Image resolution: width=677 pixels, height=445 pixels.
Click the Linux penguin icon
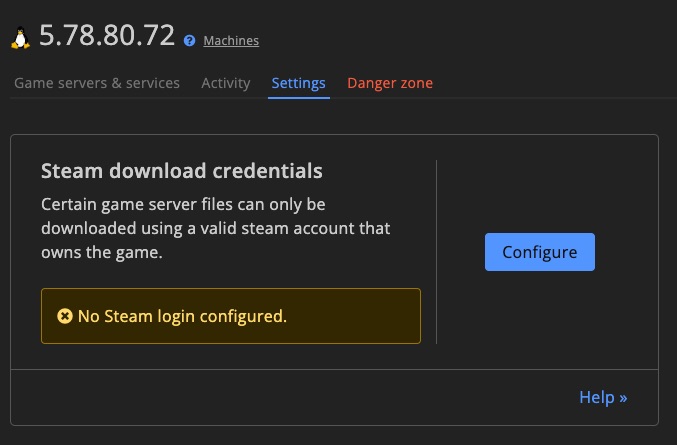pyautogui.click(x=20, y=38)
